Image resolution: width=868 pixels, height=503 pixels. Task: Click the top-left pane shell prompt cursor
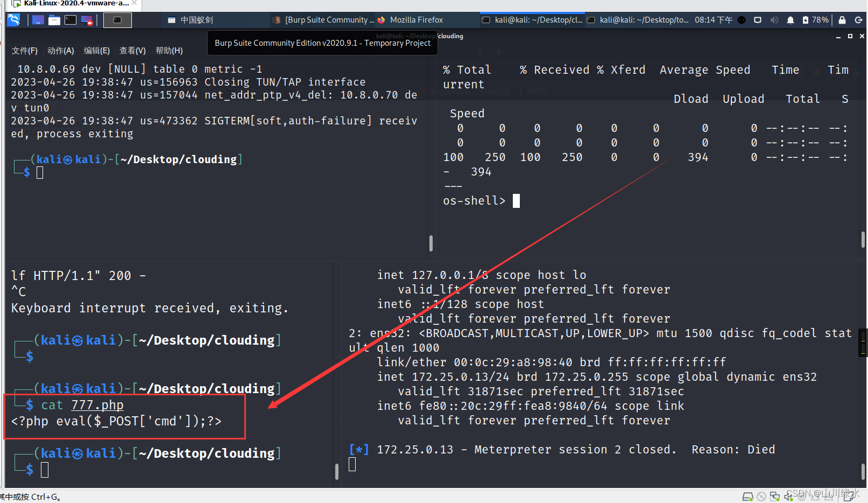click(x=40, y=173)
